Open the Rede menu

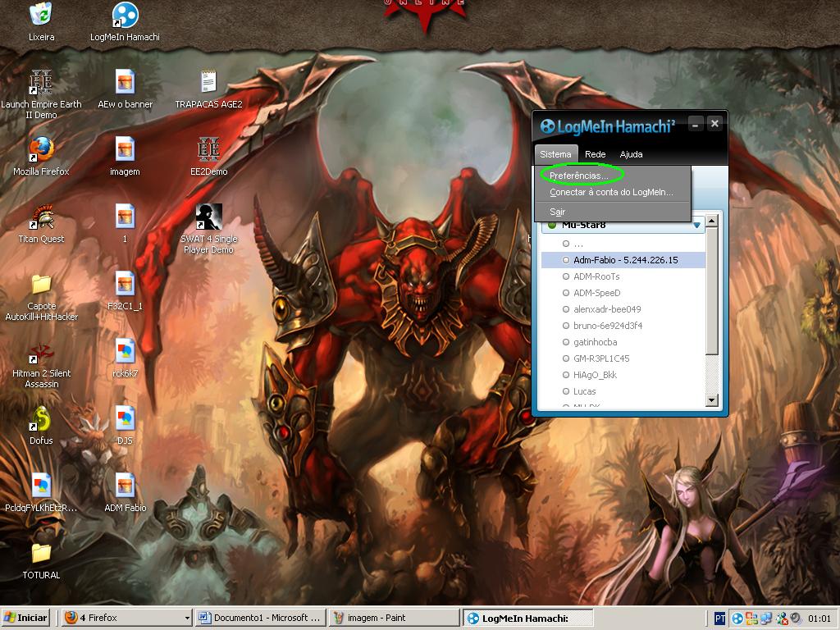click(595, 154)
